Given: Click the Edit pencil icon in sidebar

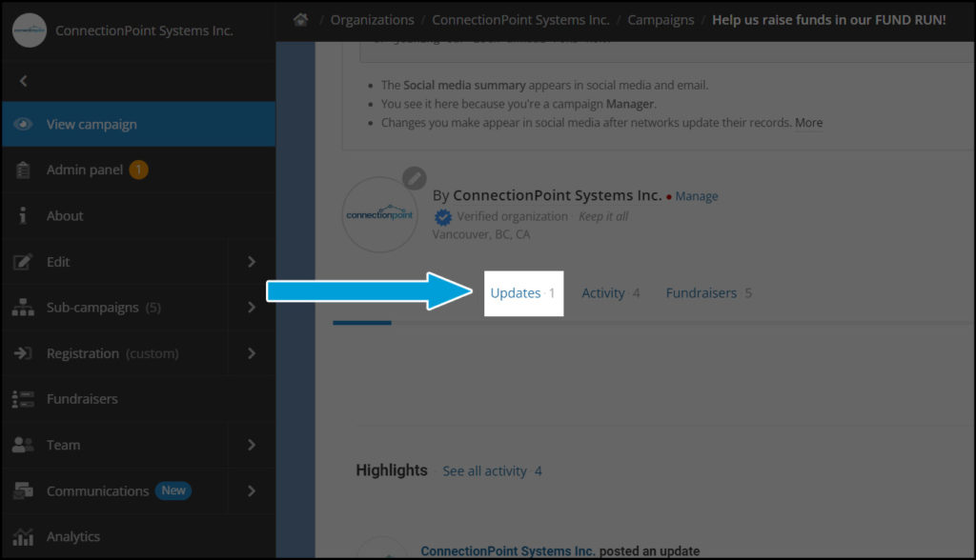Looking at the screenshot, I should pos(23,262).
